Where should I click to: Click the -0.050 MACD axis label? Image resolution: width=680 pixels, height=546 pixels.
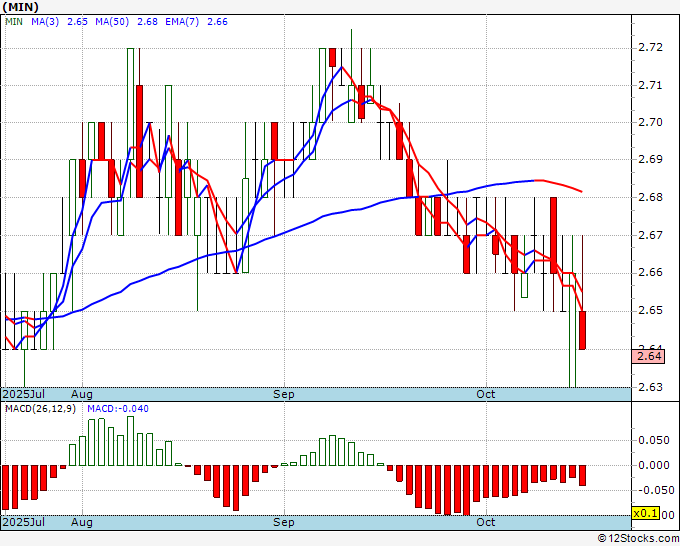coord(654,490)
